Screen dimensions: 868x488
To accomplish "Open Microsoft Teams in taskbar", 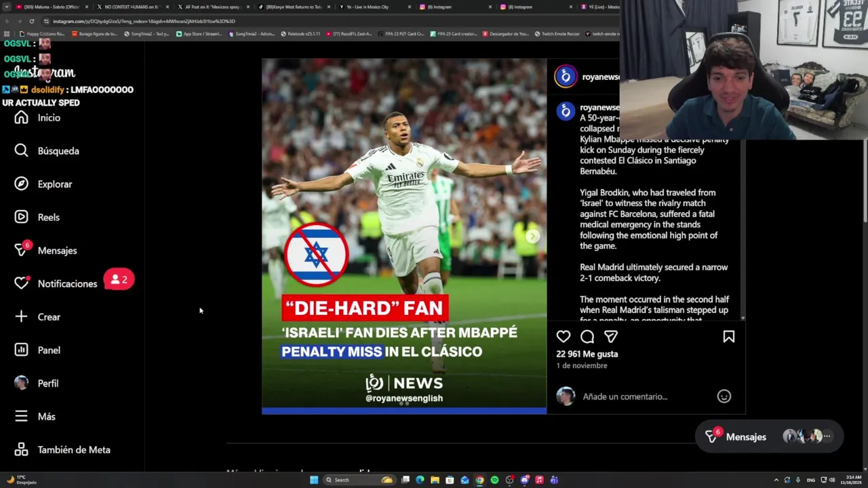I will pyautogui.click(x=554, y=480).
